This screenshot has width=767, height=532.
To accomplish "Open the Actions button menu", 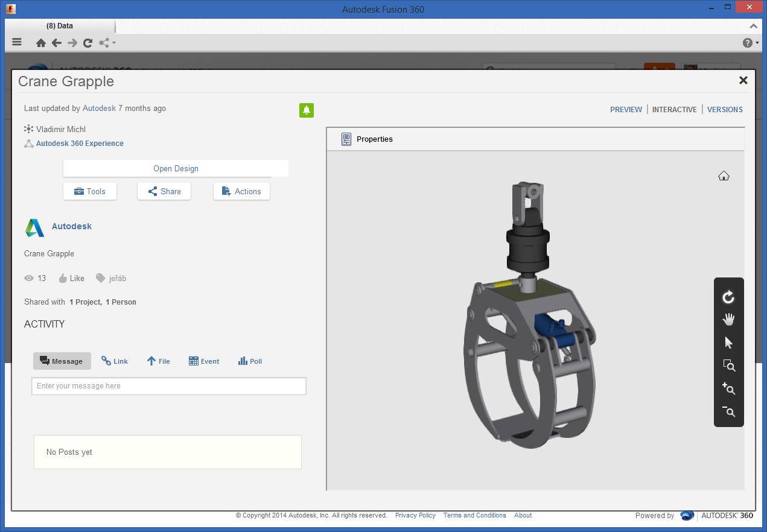I will tap(241, 191).
